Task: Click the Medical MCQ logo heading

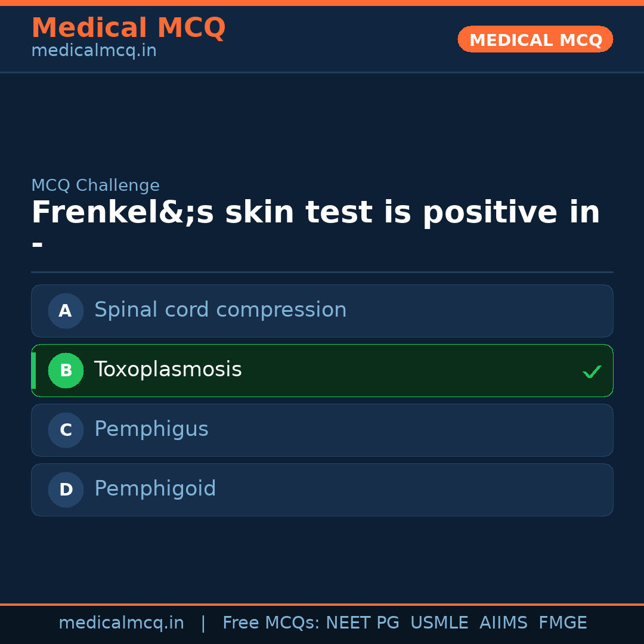Action: click(128, 27)
